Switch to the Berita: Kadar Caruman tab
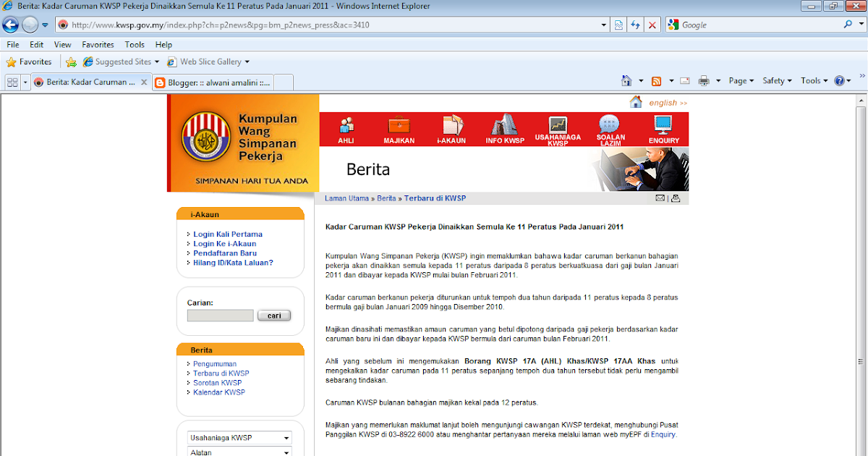Screen dimensions: 868x456 pyautogui.click(x=90, y=83)
